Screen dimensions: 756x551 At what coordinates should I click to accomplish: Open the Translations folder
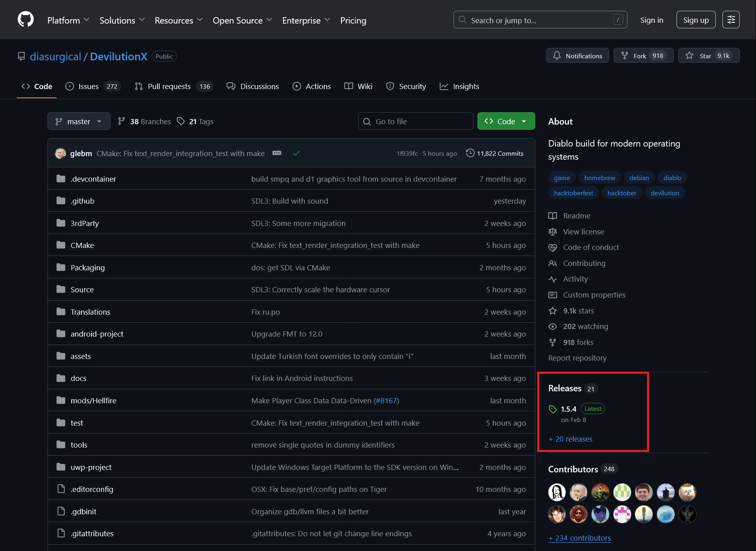click(x=91, y=312)
